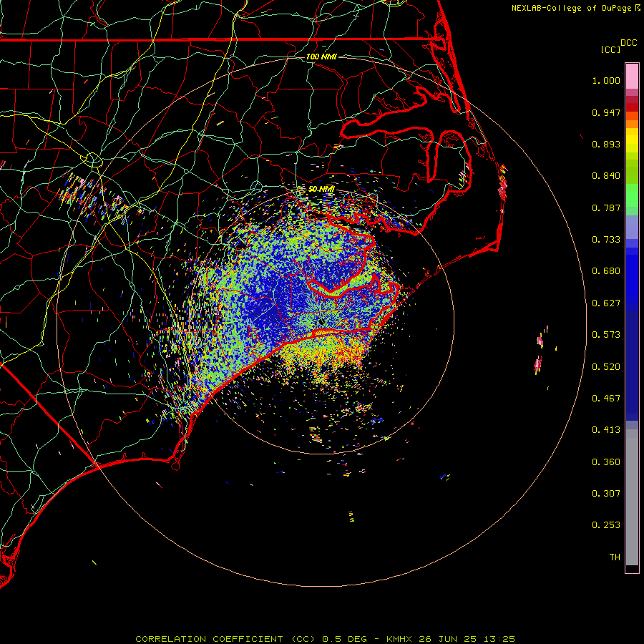The image size is (644, 644).
Task: Pick the pink swatch on the color bar
Action: click(632, 77)
